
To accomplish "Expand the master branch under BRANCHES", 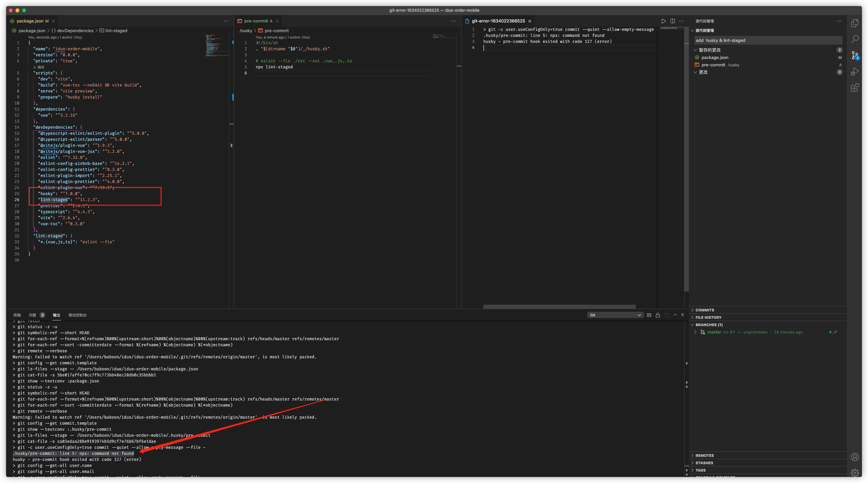I will (696, 332).
